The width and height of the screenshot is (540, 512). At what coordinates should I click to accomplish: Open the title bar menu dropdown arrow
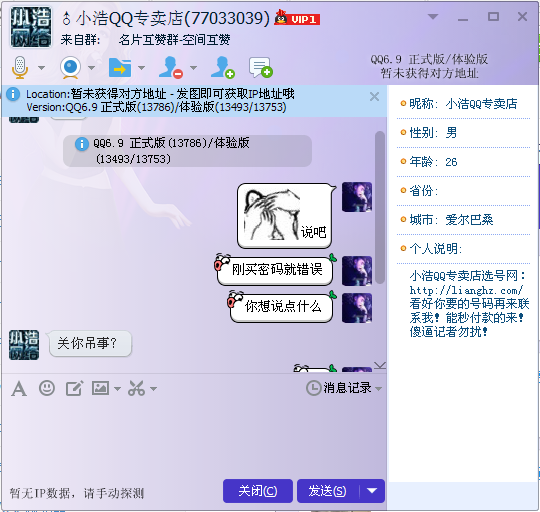tap(433, 17)
